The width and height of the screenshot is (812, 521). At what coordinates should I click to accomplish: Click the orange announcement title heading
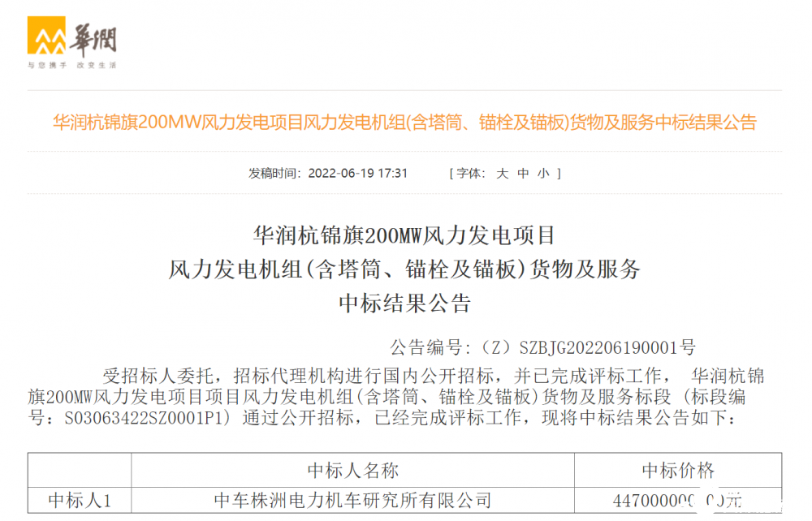404,123
